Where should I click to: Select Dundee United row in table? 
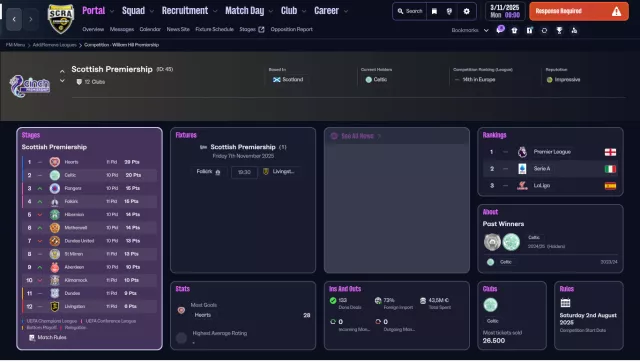pyautogui.click(x=89, y=241)
